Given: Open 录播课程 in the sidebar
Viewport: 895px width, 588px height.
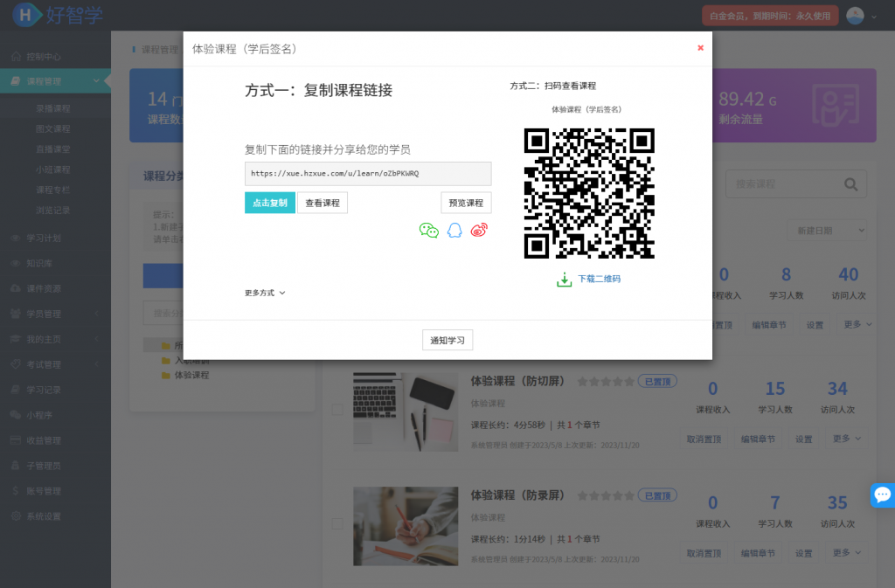Looking at the screenshot, I should tap(53, 108).
